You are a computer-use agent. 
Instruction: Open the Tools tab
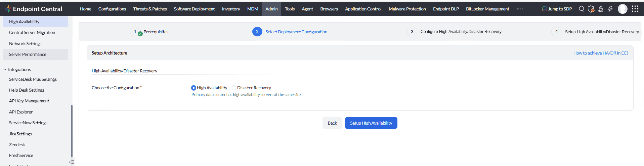point(290,9)
